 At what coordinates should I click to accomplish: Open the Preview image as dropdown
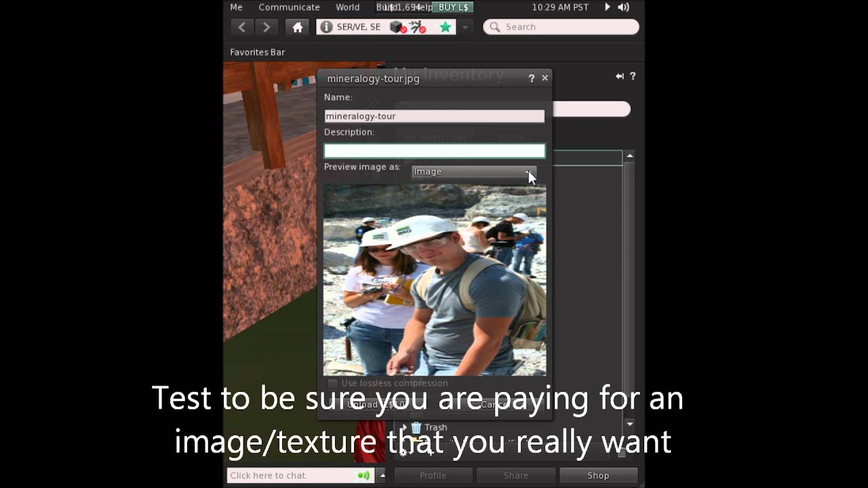(473, 171)
